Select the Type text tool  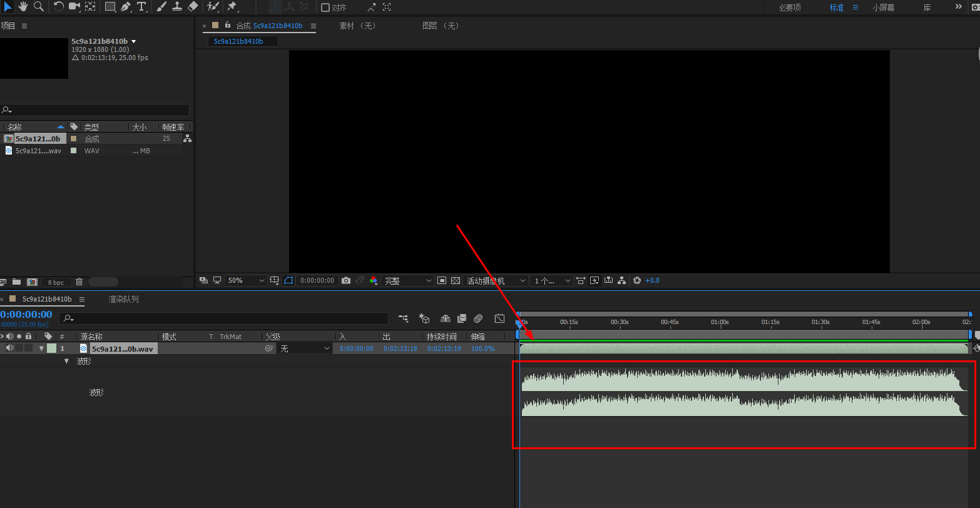point(141,6)
